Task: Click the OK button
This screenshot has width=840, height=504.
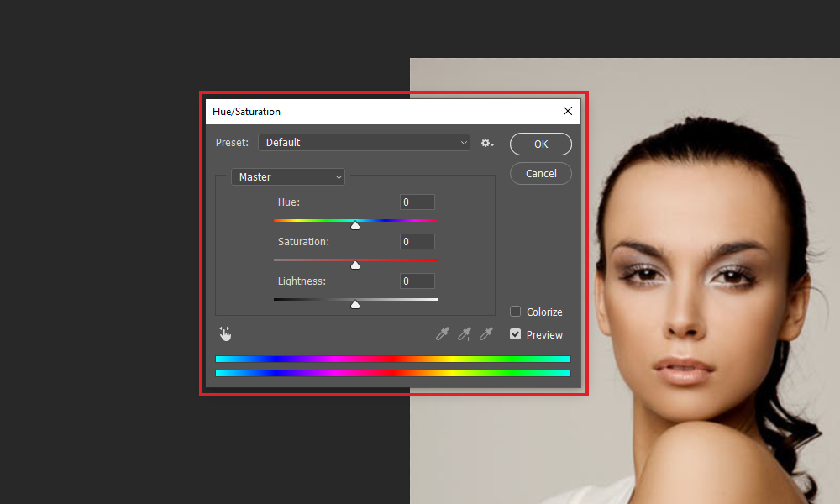Action: coord(540,144)
